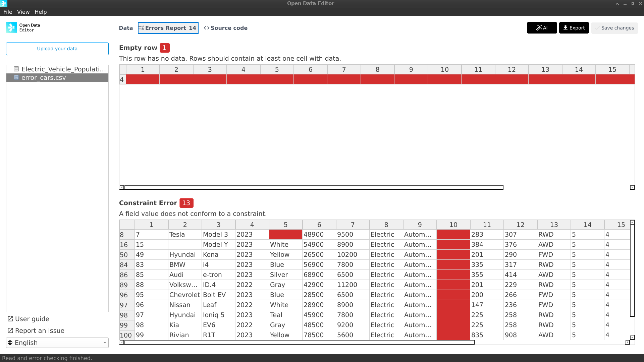This screenshot has height=362, width=644.
Task: Switch to the Data tab
Action: pyautogui.click(x=126, y=28)
